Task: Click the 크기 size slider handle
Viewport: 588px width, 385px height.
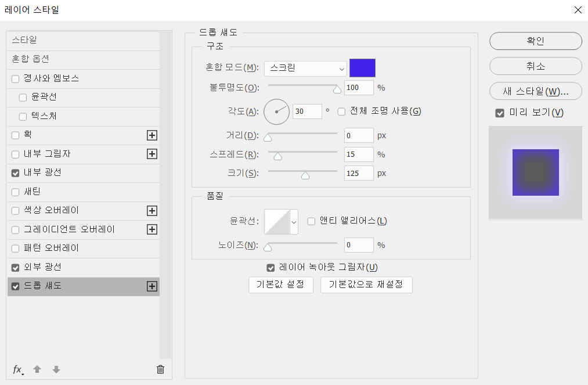Action: pyautogui.click(x=305, y=175)
